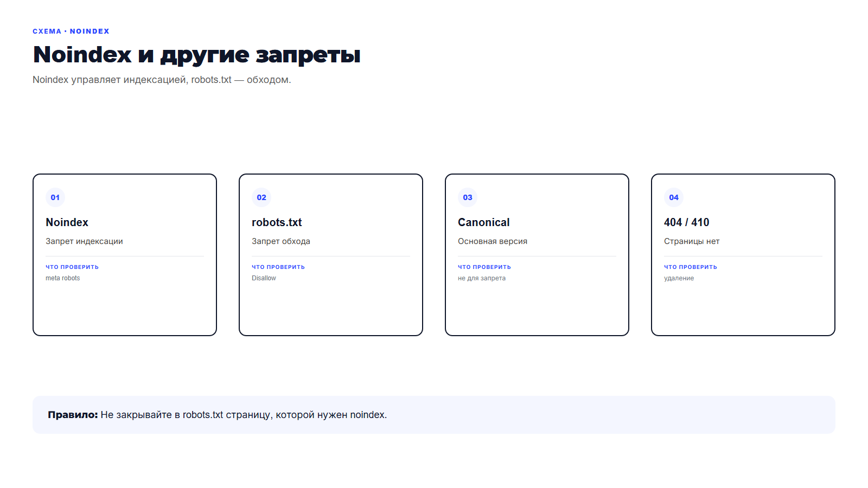Click the text 'Страницы нет'

point(692,241)
